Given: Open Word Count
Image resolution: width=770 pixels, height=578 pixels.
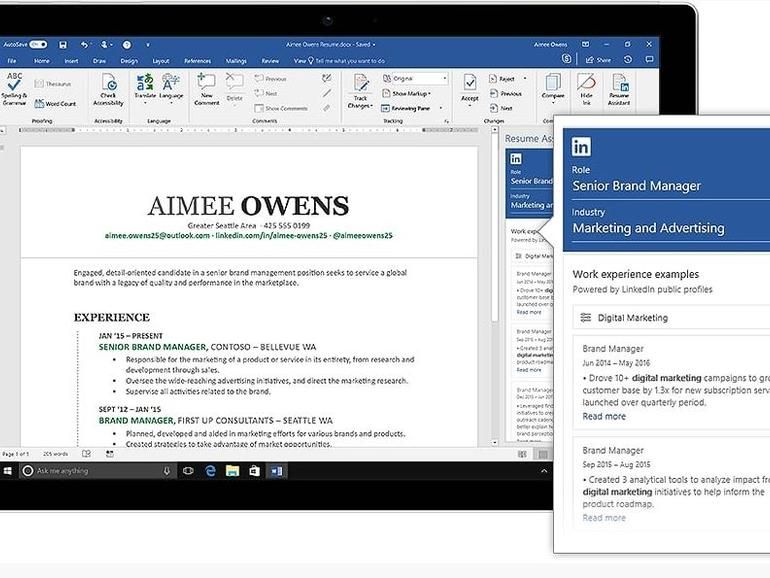Looking at the screenshot, I should pos(55,104).
